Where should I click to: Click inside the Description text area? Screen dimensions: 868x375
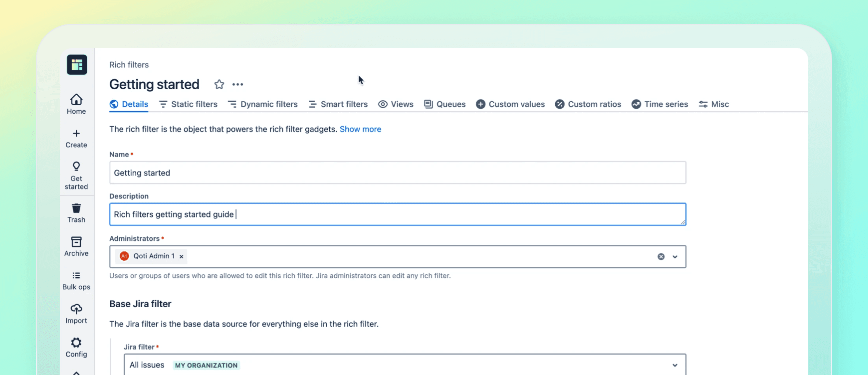pyautogui.click(x=398, y=214)
